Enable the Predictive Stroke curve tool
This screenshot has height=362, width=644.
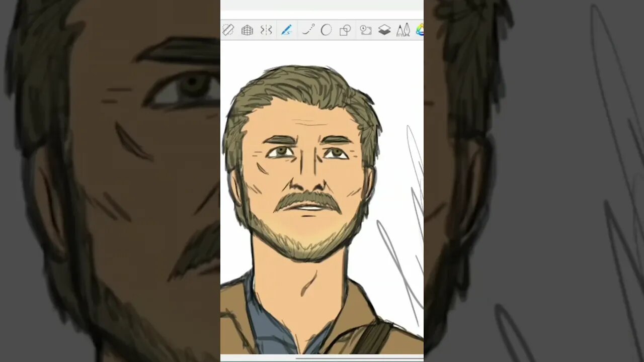click(308, 30)
